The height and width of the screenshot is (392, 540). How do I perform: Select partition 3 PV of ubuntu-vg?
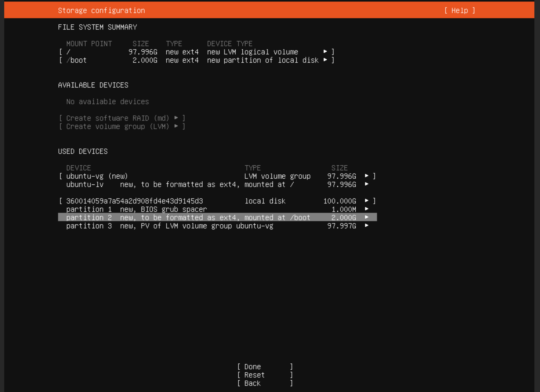click(x=170, y=226)
